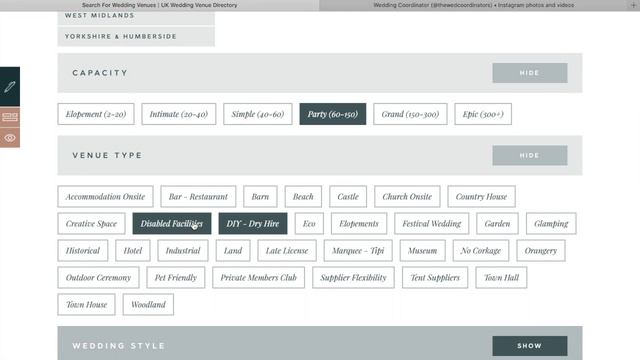This screenshot has width=640, height=360.
Task: Toggle Elopement (2-20) capacity filter
Action: tap(96, 114)
